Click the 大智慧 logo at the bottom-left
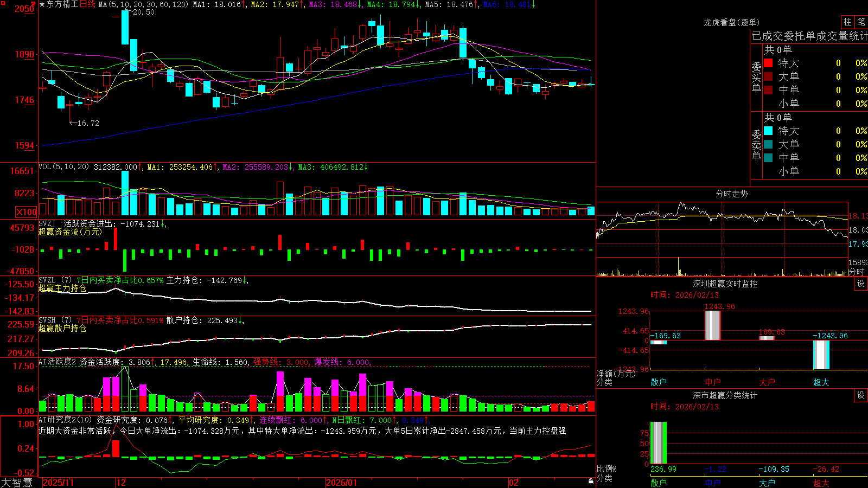The height and width of the screenshot is (488, 868). pyautogui.click(x=17, y=482)
